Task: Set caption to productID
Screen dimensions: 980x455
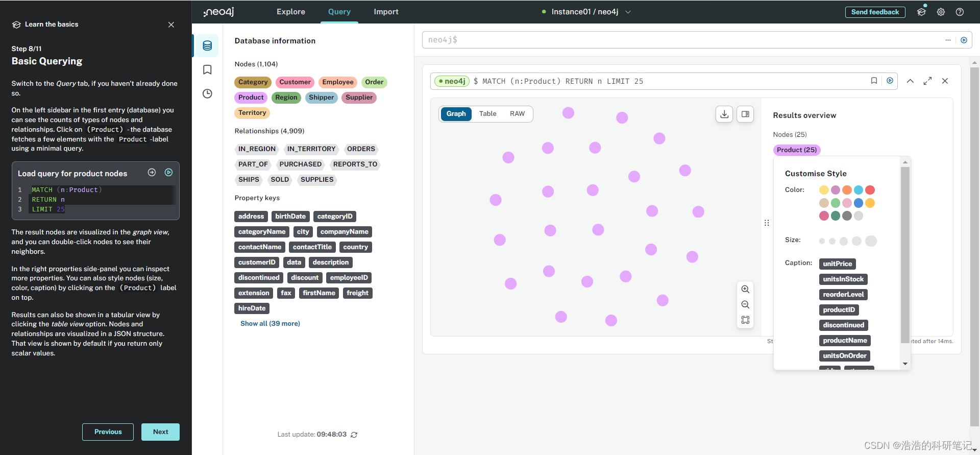Action: click(839, 310)
